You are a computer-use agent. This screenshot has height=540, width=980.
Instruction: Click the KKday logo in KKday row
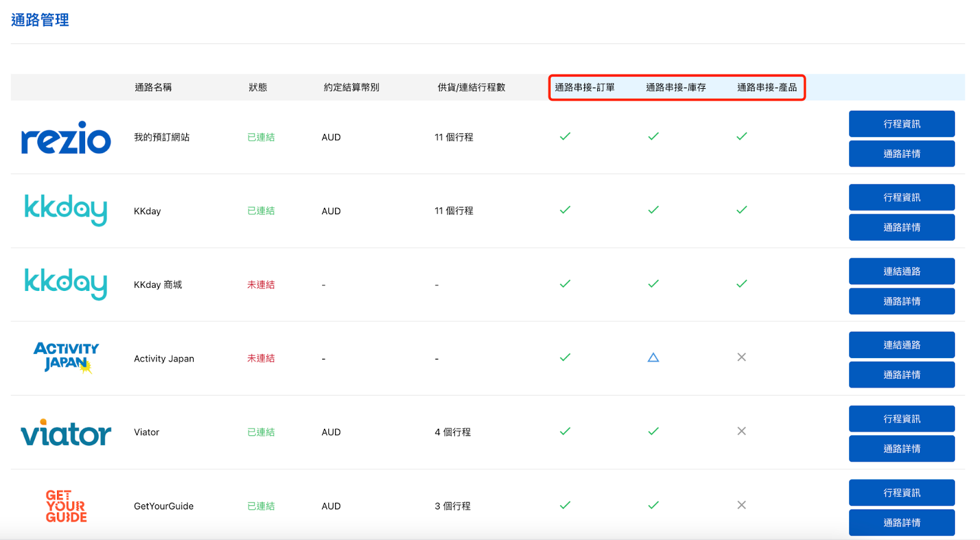pos(66,209)
